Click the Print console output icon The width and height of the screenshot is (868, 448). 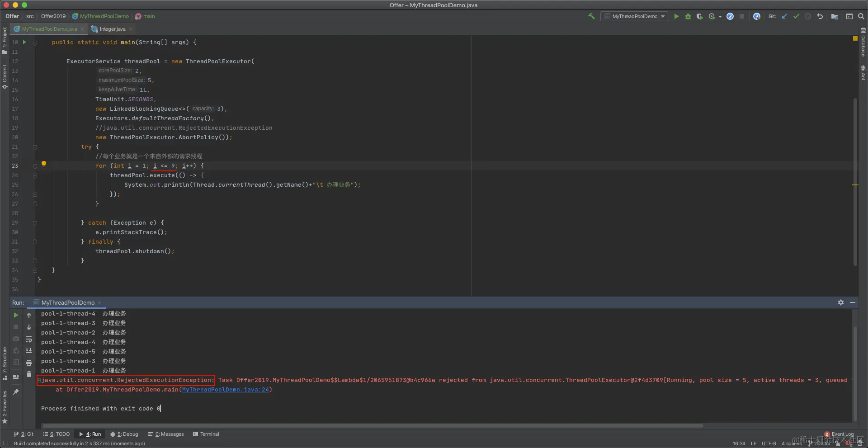pyautogui.click(x=29, y=363)
